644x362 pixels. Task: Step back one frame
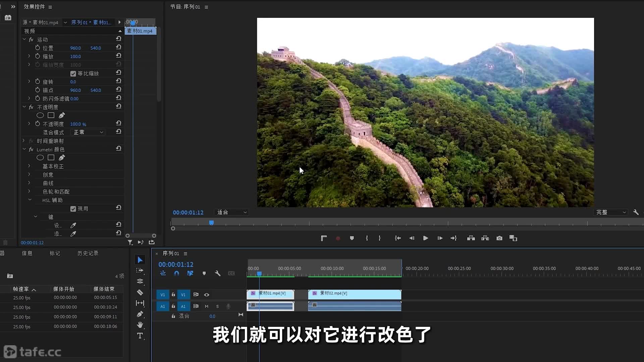[x=412, y=238]
